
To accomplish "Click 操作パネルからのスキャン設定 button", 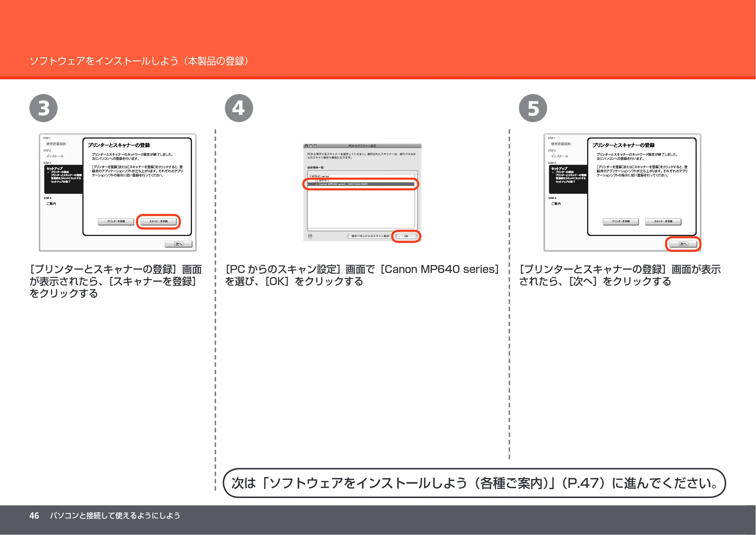I will click(x=369, y=236).
